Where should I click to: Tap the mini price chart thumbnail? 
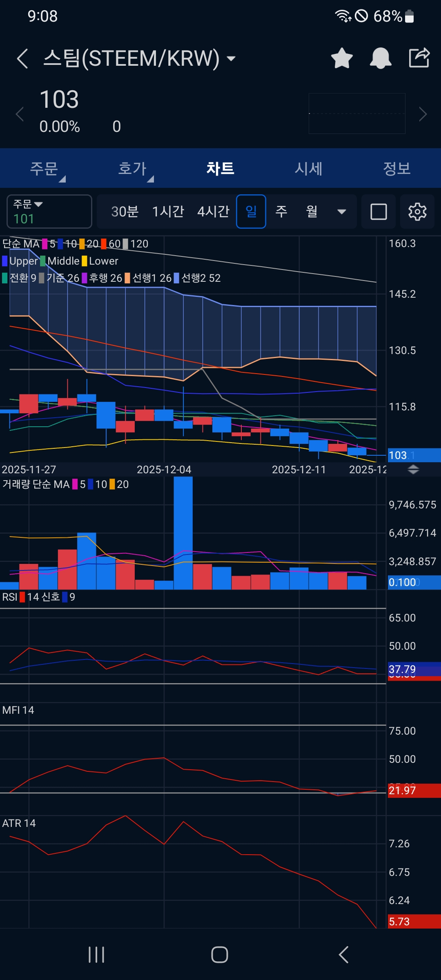357,114
